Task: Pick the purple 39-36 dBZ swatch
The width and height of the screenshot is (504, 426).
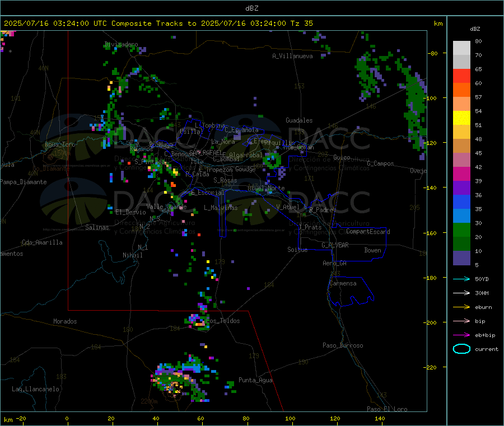Action: [x=461, y=188]
